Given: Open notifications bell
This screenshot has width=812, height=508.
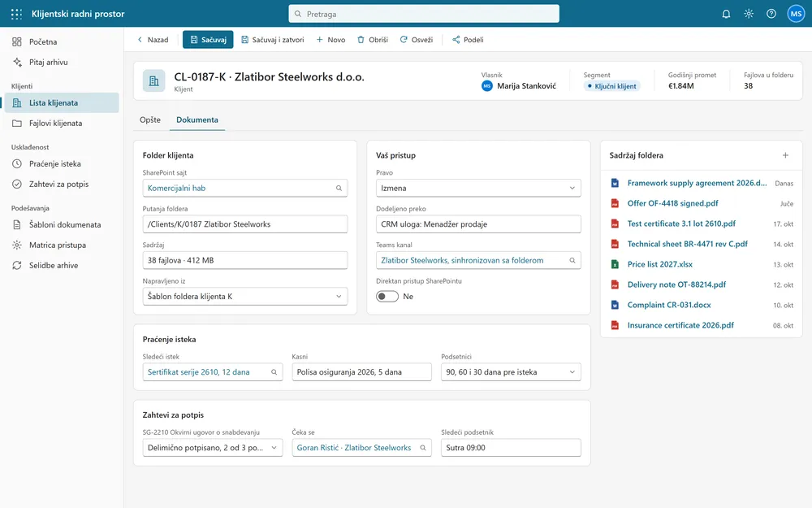Looking at the screenshot, I should tap(726, 14).
